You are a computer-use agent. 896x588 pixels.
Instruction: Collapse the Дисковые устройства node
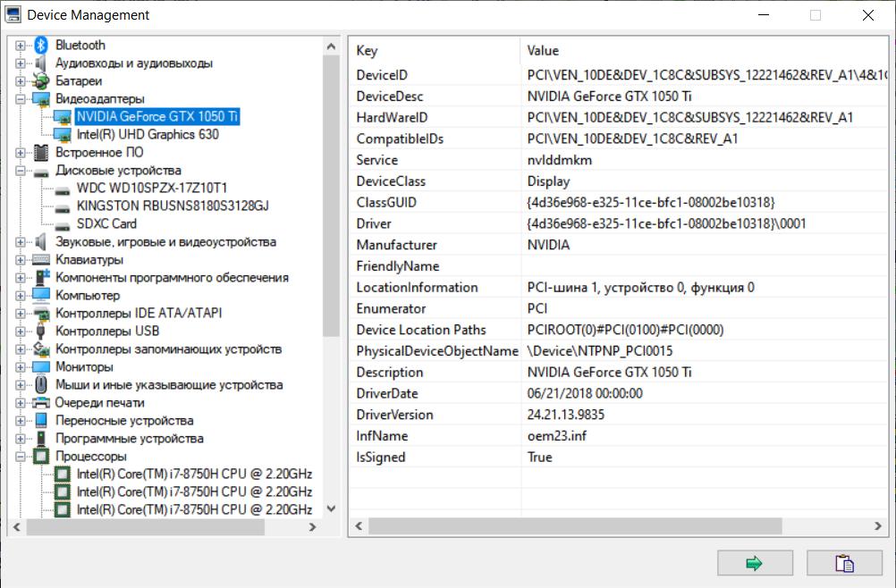[21, 171]
